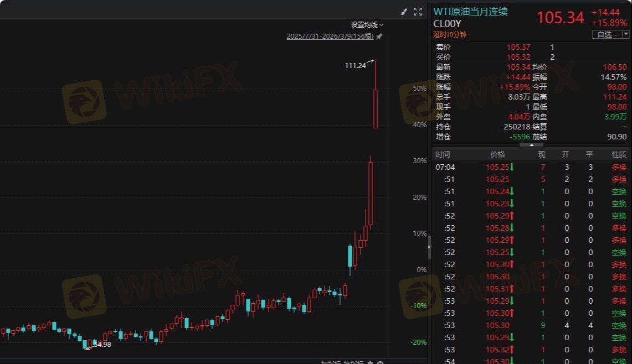Select the 07:04 trade row
The image size is (632, 364).
tap(531, 167)
